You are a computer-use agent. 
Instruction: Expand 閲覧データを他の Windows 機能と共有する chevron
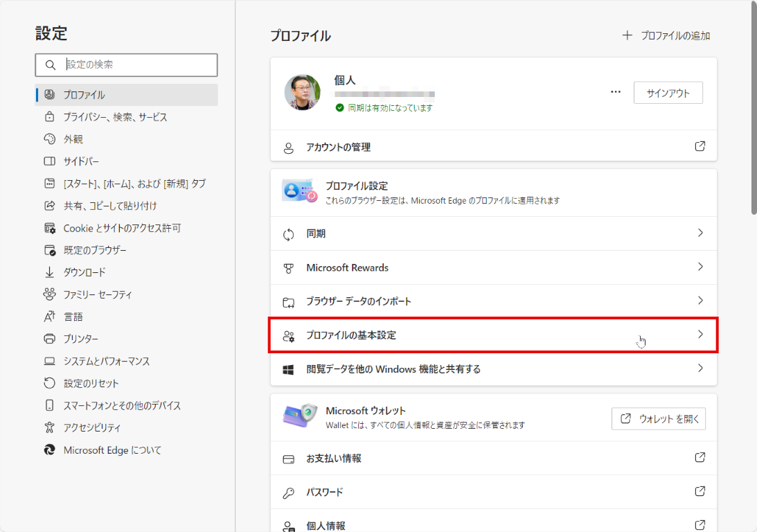(x=700, y=369)
